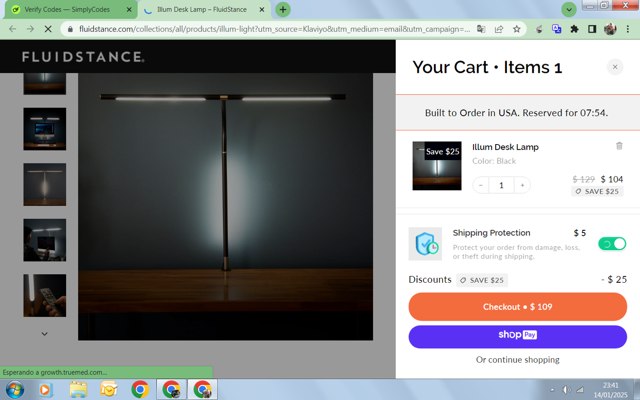640x400 pixels.
Task: Click the fluidstance.com address bar
Action: [273, 29]
